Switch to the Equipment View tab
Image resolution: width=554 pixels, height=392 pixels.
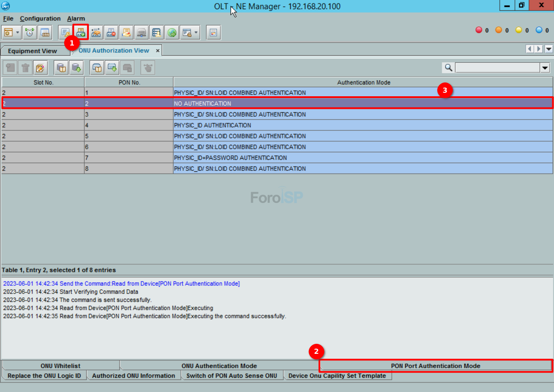(x=33, y=51)
